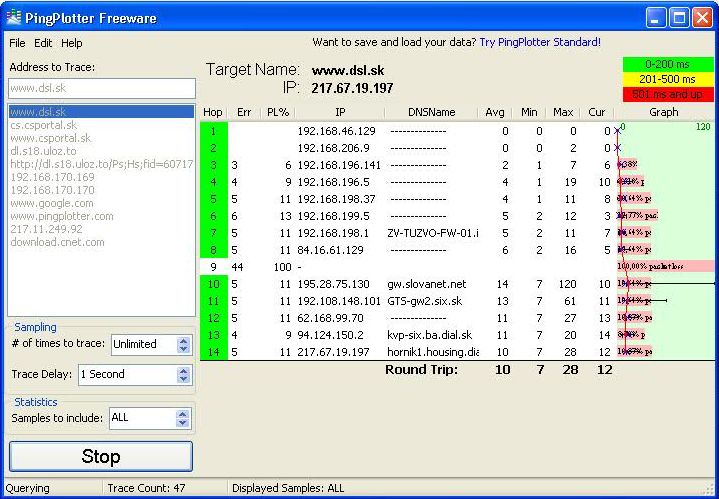Image resolution: width=719 pixels, height=499 pixels.
Task: Click the Address to Trace input field
Action: point(102,88)
